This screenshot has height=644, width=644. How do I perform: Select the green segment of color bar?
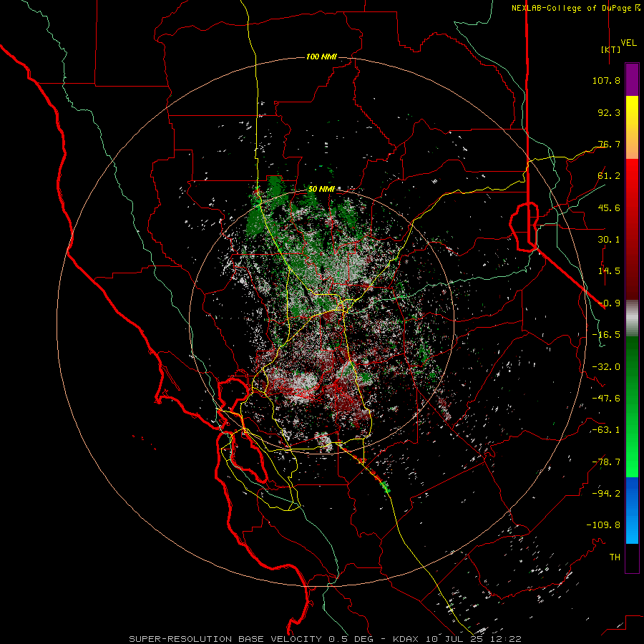coord(632,406)
